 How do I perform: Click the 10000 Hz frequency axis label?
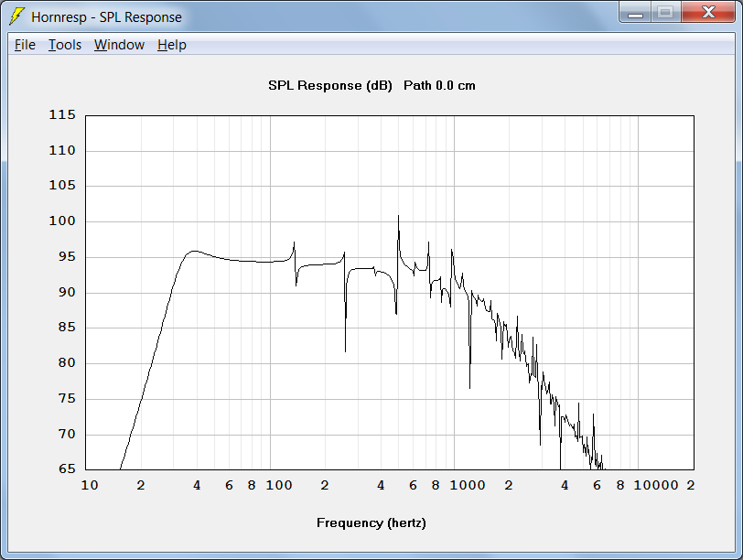[656, 486]
